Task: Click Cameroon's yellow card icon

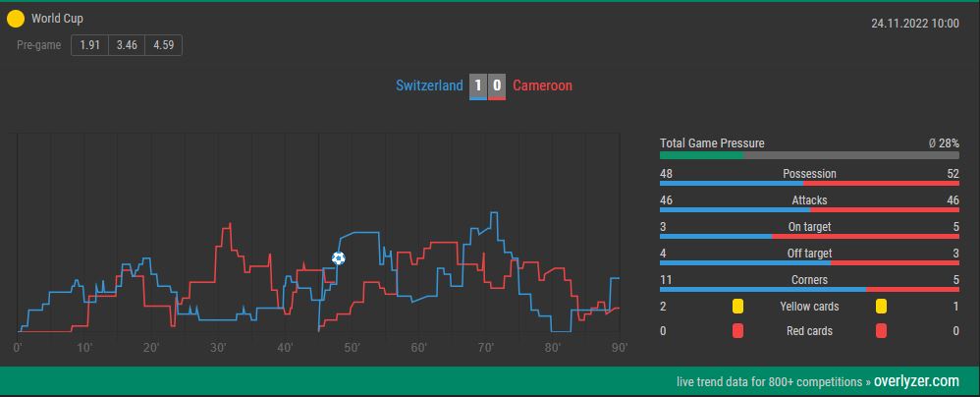Action: click(881, 307)
